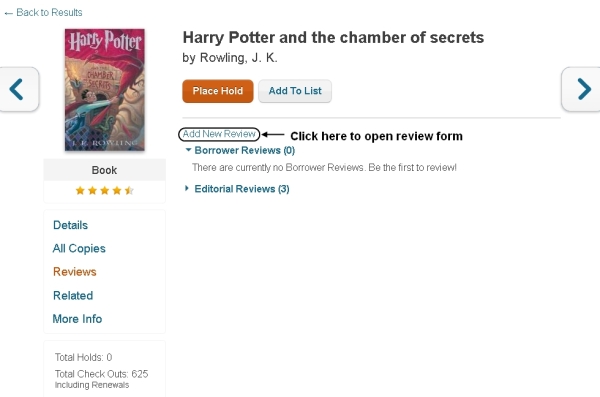600x397 pixels.
Task: Select the Reviews sidebar item
Action: tap(75, 272)
